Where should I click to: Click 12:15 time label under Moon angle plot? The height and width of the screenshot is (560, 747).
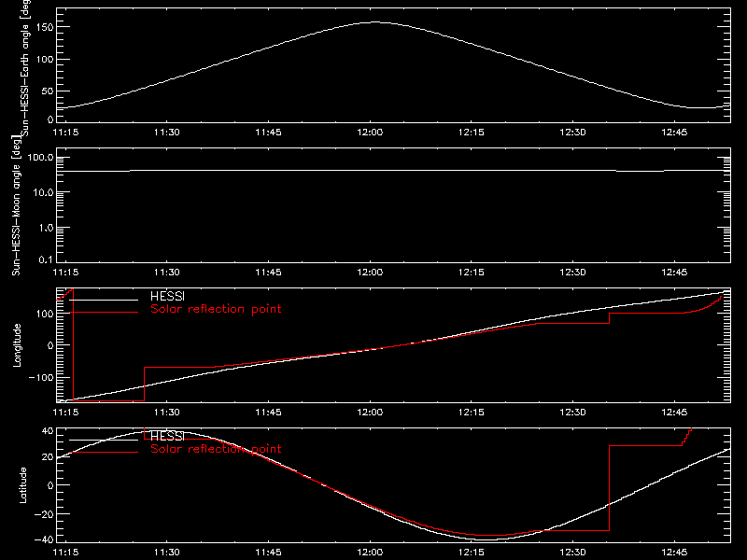click(x=472, y=273)
